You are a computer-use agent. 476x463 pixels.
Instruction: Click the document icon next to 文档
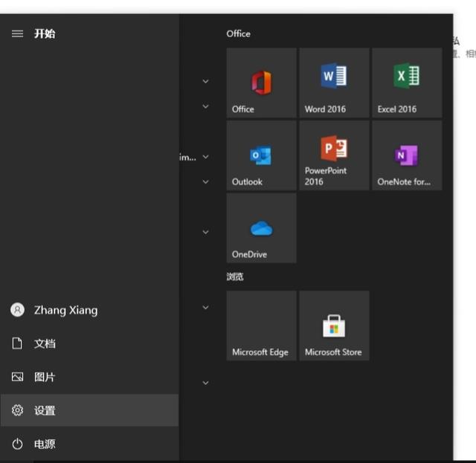[x=17, y=343]
